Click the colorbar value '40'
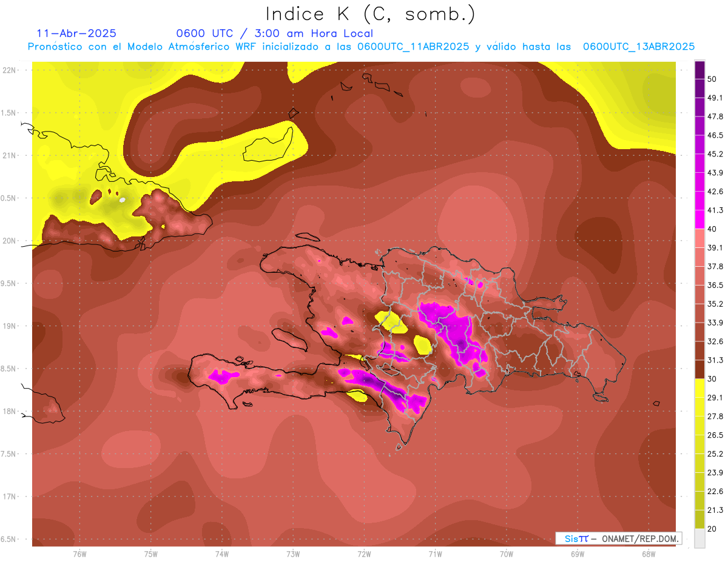The width and height of the screenshot is (728, 562). tap(713, 229)
